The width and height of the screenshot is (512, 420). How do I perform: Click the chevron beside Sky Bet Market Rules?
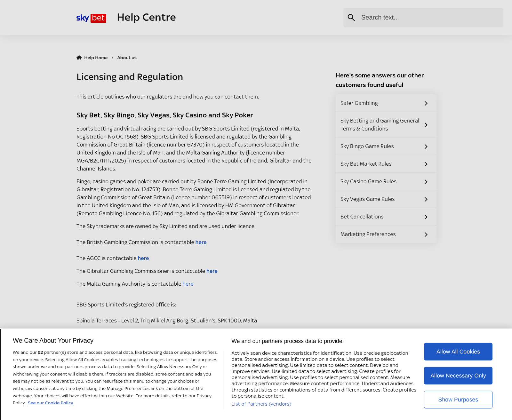tap(426, 164)
